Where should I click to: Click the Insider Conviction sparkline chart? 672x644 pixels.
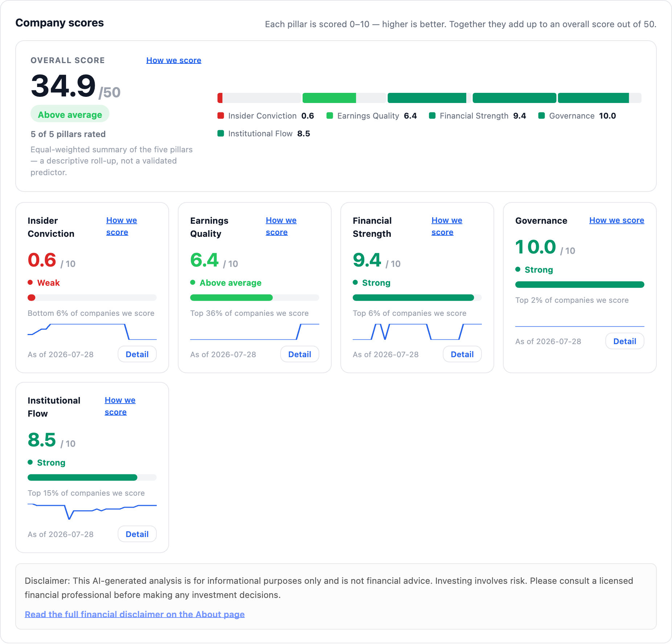pos(92,332)
